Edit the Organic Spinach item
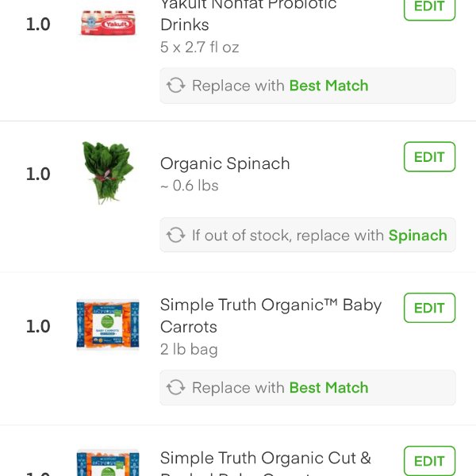The width and height of the screenshot is (476, 476). click(x=429, y=157)
